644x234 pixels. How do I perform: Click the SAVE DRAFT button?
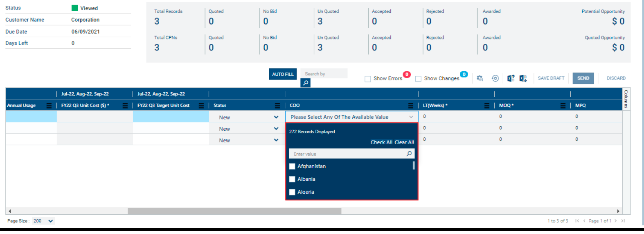(x=551, y=78)
